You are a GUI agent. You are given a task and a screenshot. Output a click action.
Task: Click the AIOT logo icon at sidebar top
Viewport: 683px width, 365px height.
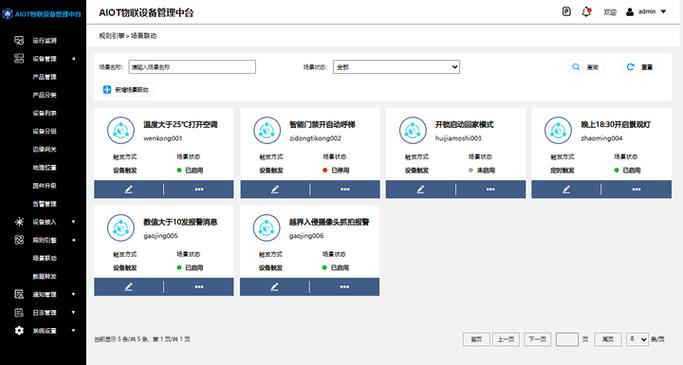(x=7, y=14)
